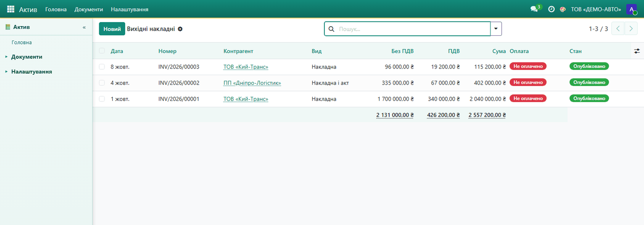The height and width of the screenshot is (225, 644).
Task: Click the amount 402 000,00 ₴
Action: tap(489, 83)
